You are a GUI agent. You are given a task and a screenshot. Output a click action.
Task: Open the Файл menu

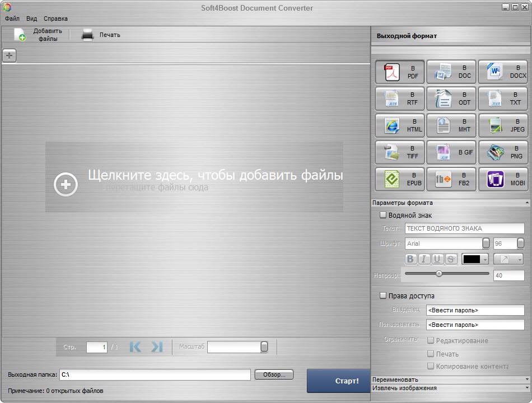(12, 18)
